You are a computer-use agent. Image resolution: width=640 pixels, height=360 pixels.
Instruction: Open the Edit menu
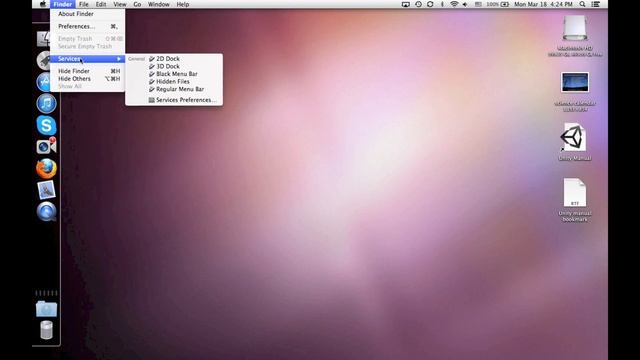(101, 4)
